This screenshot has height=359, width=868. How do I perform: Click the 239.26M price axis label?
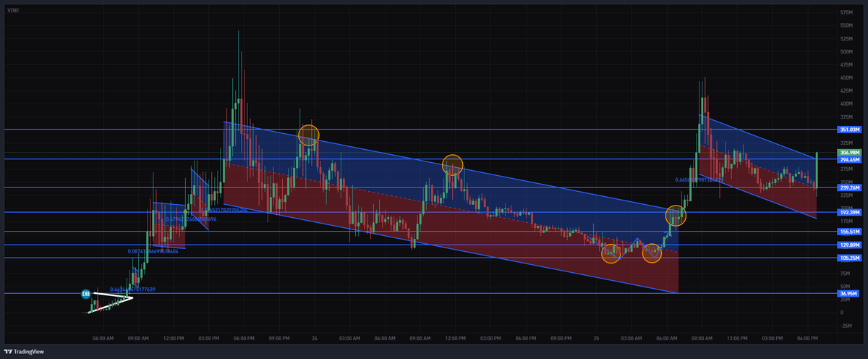click(848, 187)
